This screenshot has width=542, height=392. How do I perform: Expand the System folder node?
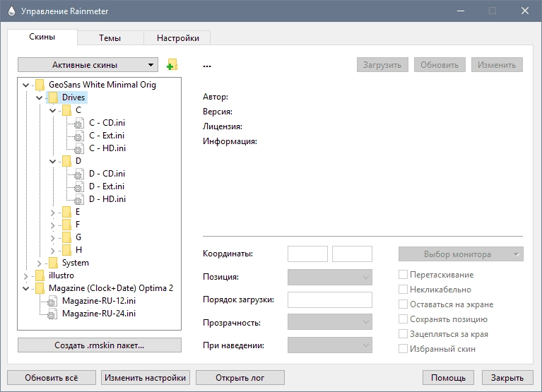39,264
